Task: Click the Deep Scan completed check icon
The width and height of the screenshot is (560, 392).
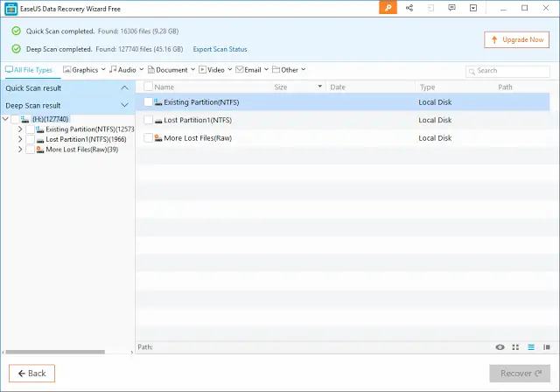Action: click(x=16, y=48)
